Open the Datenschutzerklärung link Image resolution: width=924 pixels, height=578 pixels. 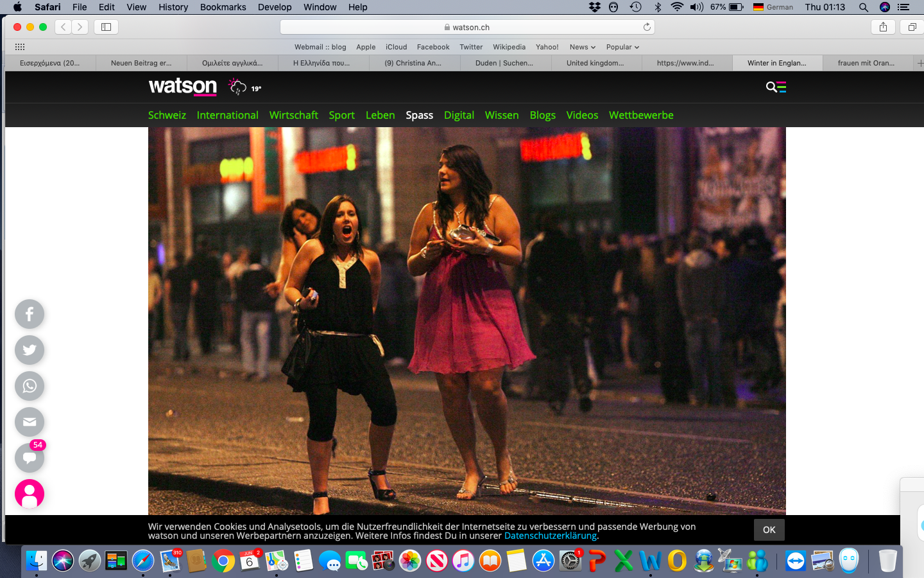(x=551, y=536)
